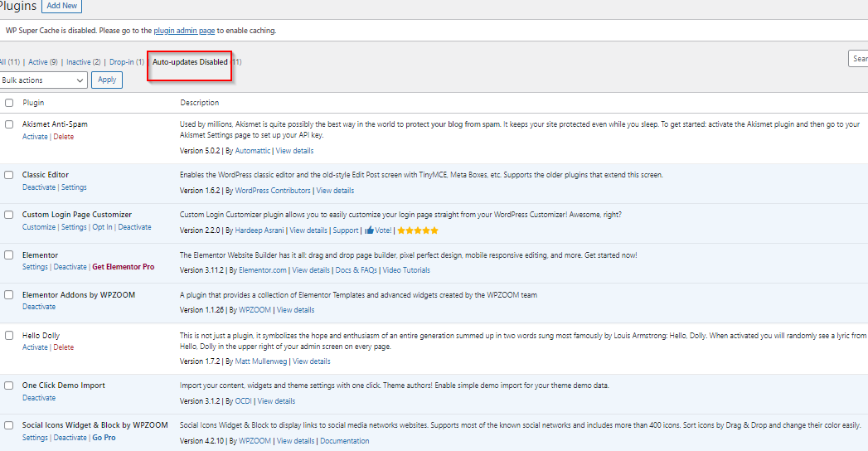Filter by Drop-in plugins
The image size is (868, 451).
[x=127, y=62]
